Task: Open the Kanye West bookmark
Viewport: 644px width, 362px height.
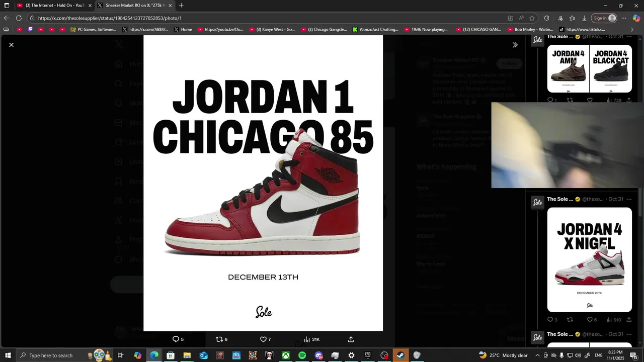Action: tap(272, 29)
